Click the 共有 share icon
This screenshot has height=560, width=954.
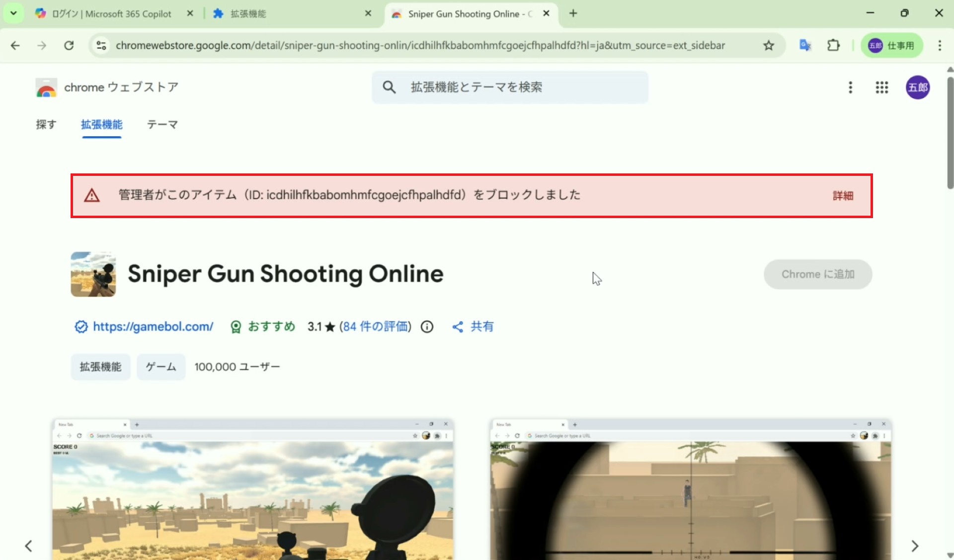click(x=473, y=327)
